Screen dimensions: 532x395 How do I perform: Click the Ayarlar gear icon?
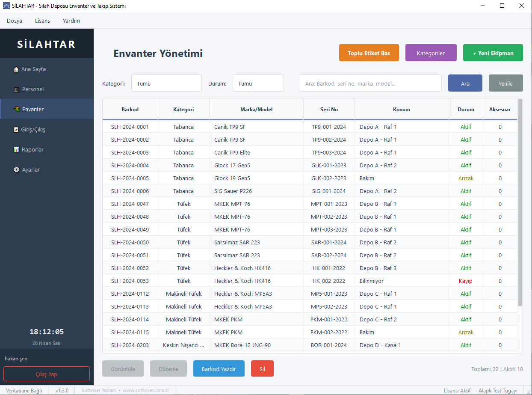click(16, 170)
